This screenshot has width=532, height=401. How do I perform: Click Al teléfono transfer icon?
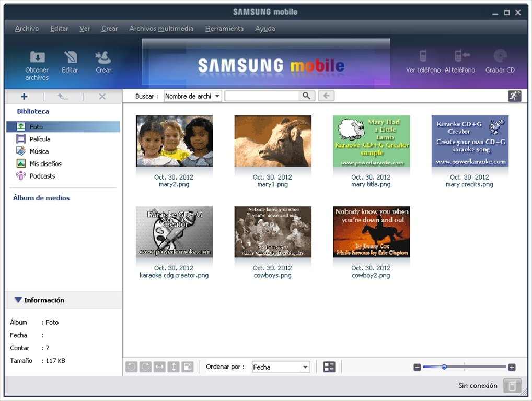[x=461, y=55]
